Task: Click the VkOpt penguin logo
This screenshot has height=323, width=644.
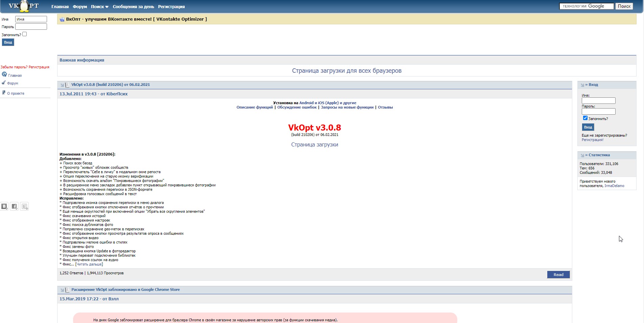Action: (x=24, y=6)
